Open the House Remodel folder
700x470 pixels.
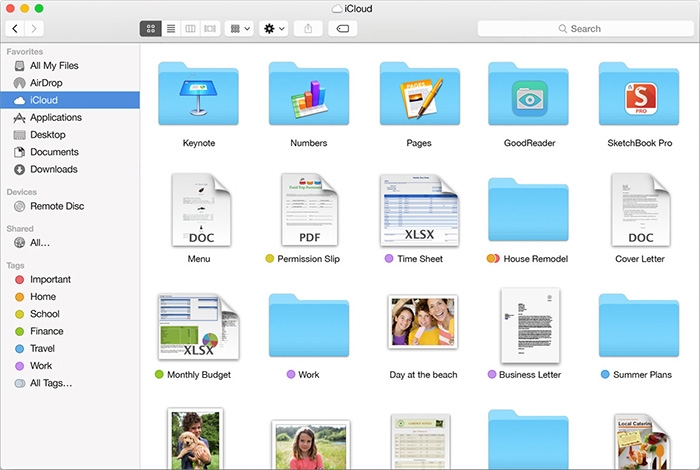click(529, 210)
